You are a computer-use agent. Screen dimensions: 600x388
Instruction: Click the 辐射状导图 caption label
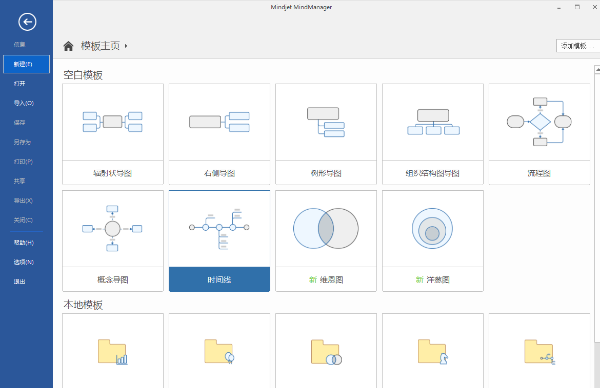coord(112,173)
